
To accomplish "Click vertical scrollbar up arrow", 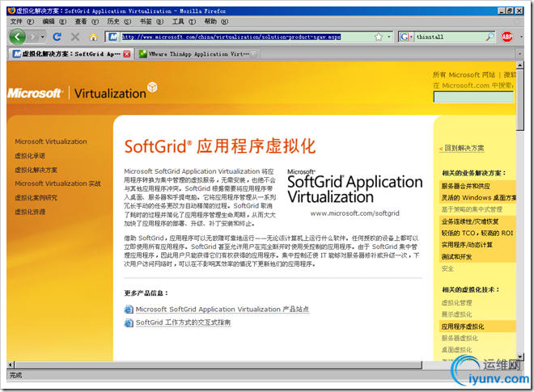I will (x=519, y=65).
